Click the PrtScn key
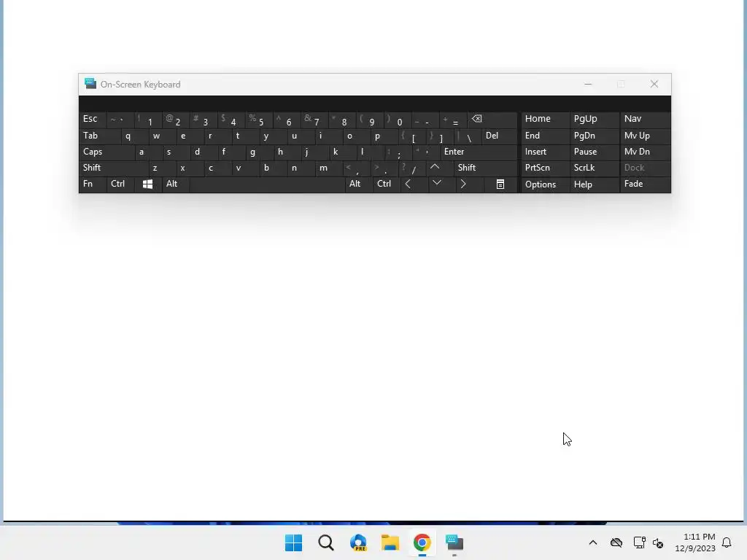747x560 pixels. click(x=545, y=168)
